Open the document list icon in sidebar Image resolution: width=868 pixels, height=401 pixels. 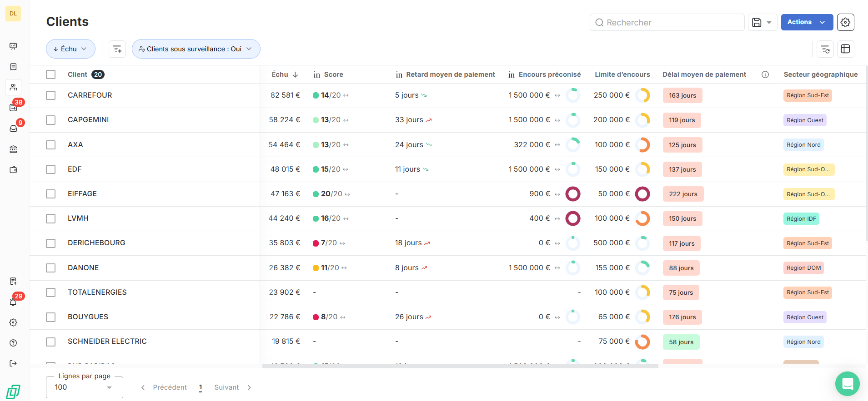click(x=13, y=67)
